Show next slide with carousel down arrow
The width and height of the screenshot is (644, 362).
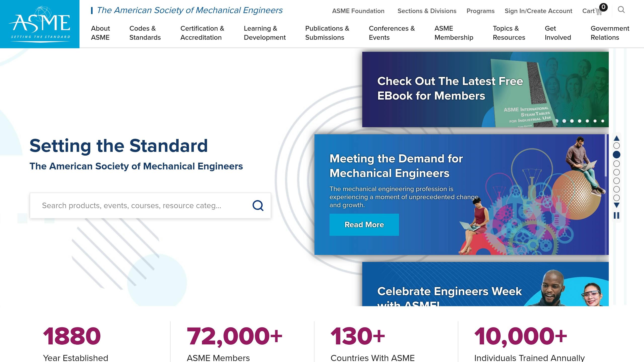pyautogui.click(x=616, y=205)
